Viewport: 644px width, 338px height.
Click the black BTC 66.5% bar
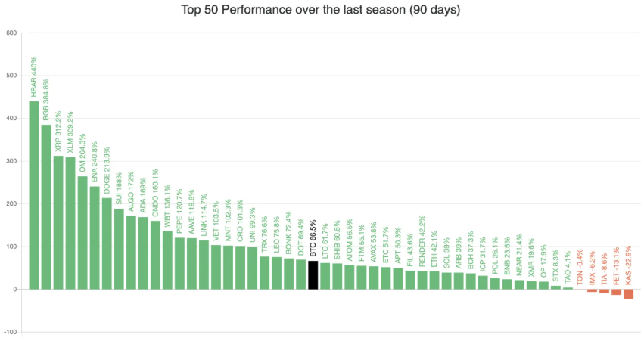tap(313, 275)
